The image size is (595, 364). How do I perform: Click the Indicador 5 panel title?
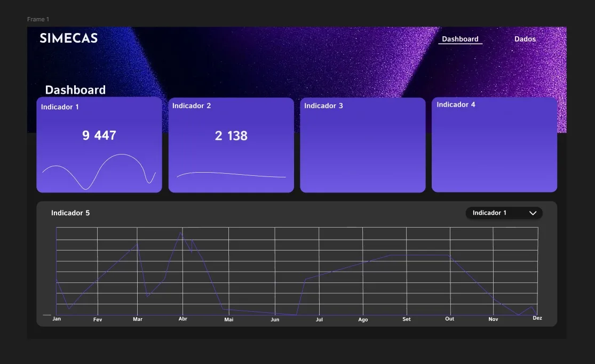(x=71, y=213)
